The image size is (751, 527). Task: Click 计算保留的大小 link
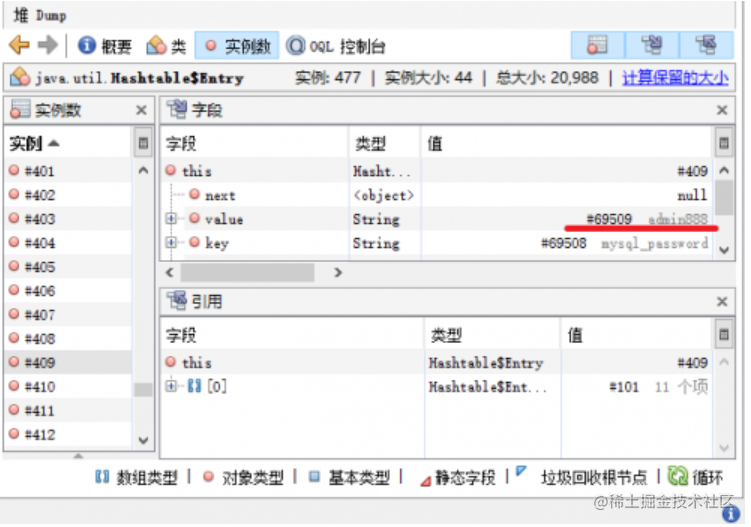675,78
